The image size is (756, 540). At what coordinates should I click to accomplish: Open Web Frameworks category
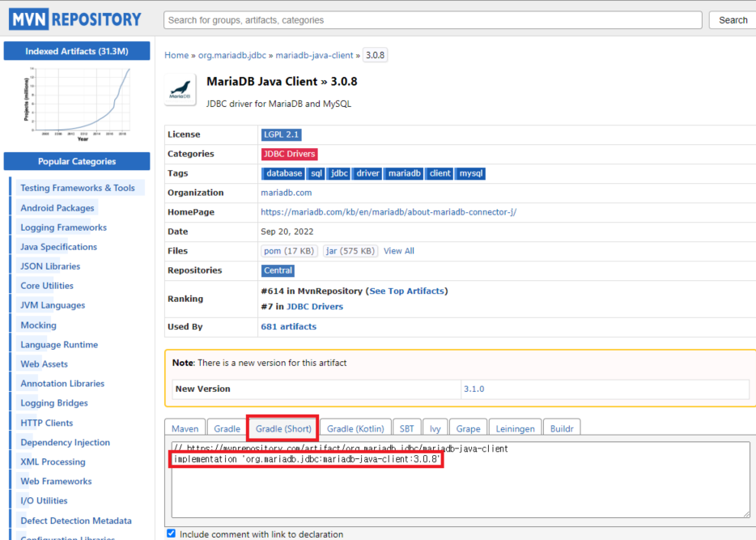56,481
